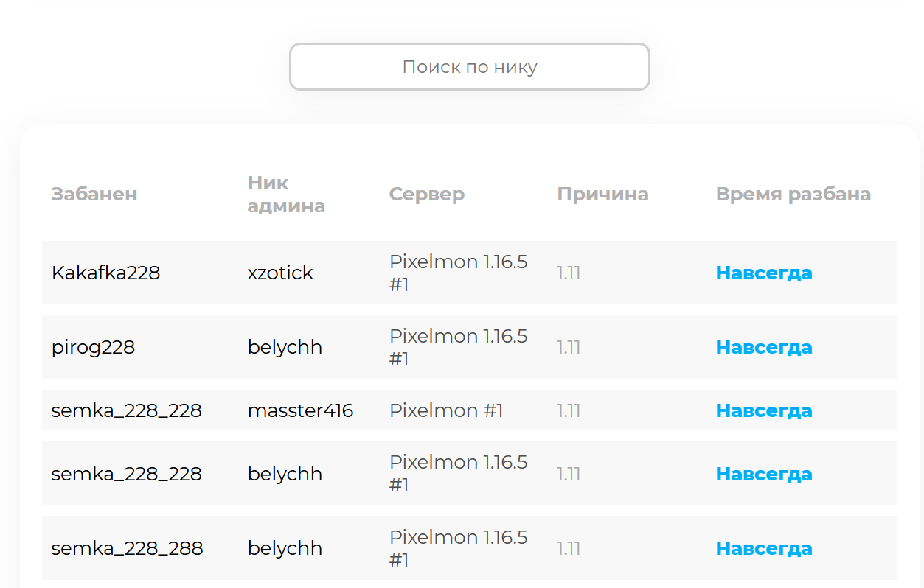Click admin name masster416

pyautogui.click(x=300, y=410)
